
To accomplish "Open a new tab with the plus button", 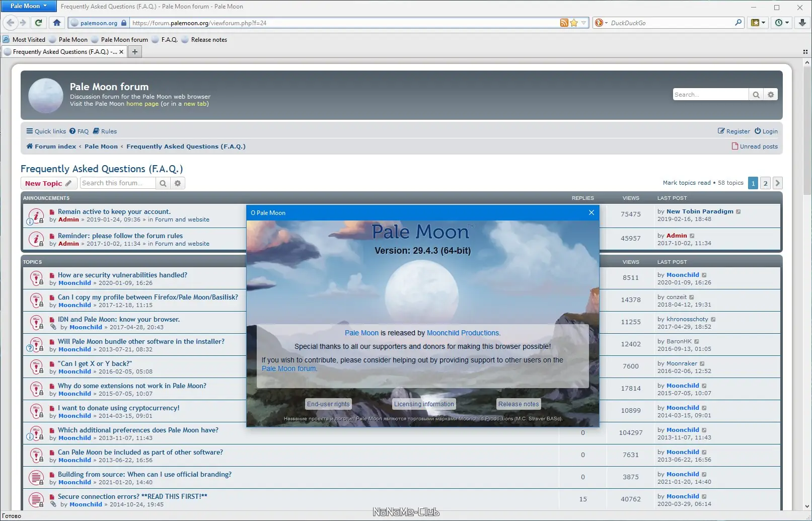I will [134, 52].
